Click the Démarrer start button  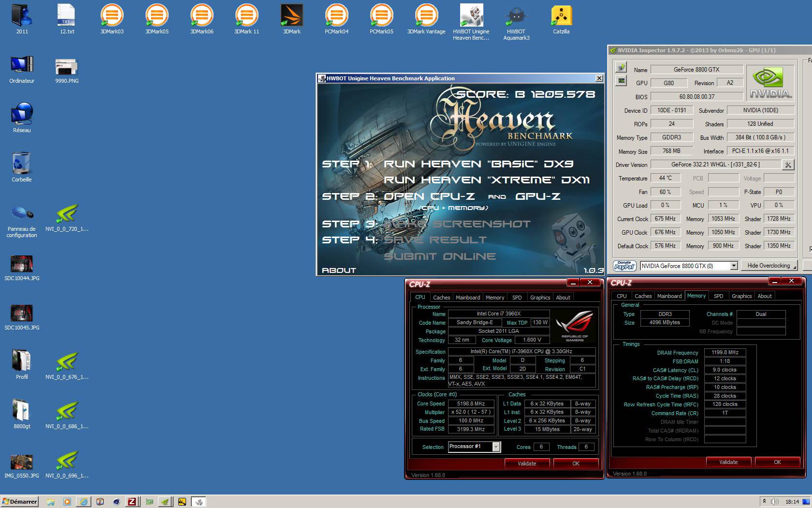pos(20,502)
